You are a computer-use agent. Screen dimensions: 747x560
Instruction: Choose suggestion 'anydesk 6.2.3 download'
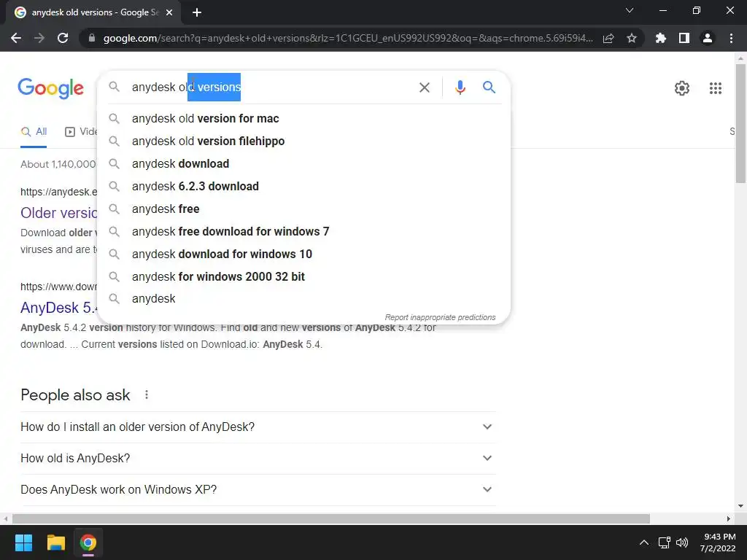303,186
